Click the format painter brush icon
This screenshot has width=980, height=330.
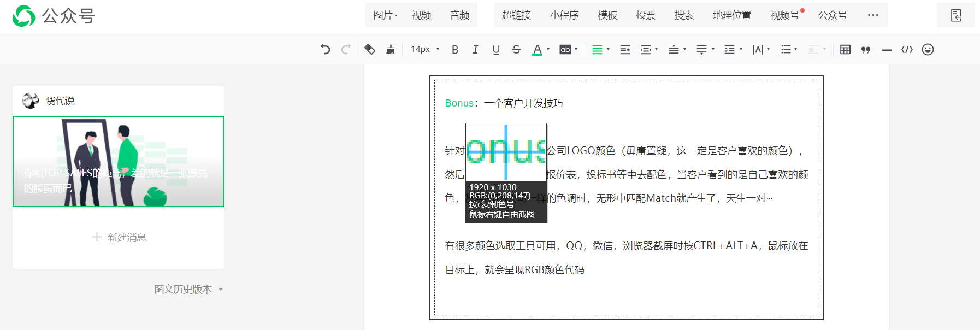[x=391, y=50]
